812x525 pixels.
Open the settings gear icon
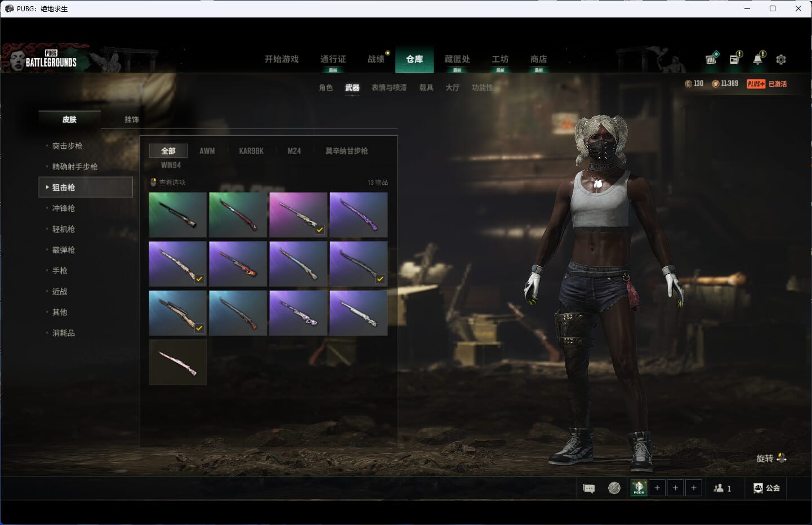pos(781,59)
